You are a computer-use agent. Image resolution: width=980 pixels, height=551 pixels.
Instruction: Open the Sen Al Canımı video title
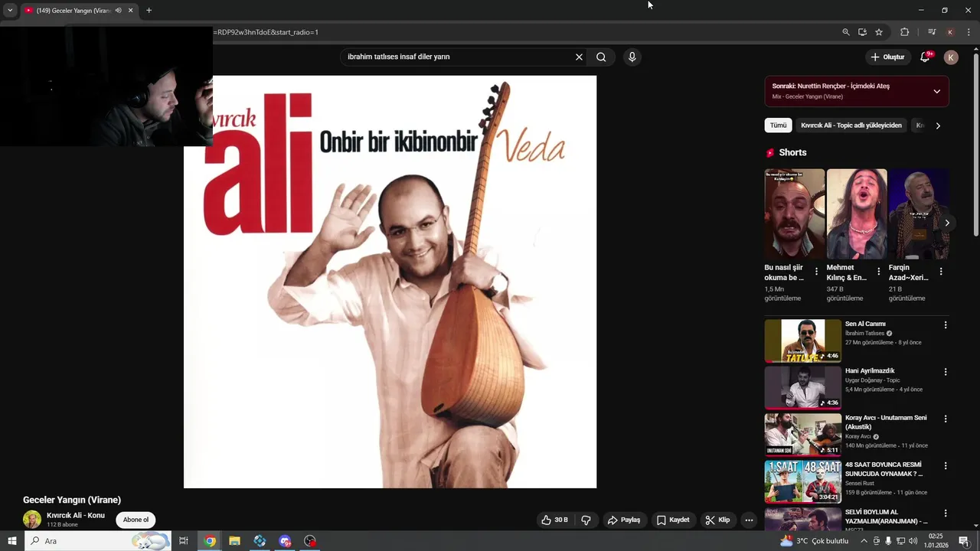click(865, 324)
